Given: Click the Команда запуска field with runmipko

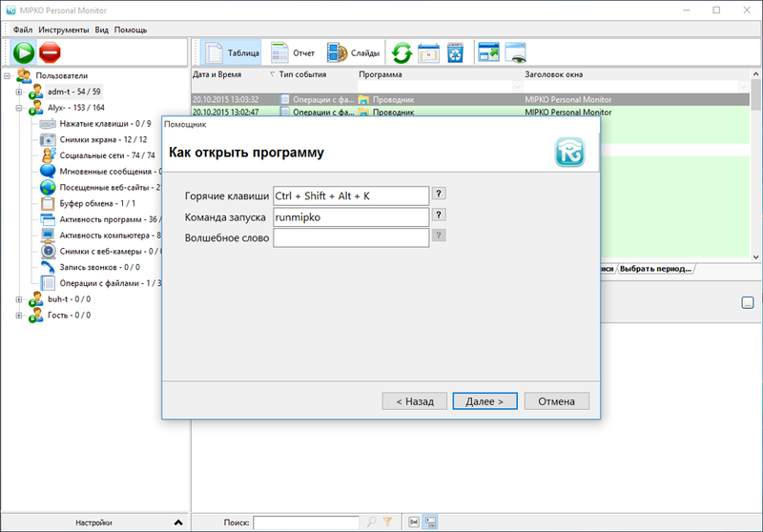Looking at the screenshot, I should 351,217.
